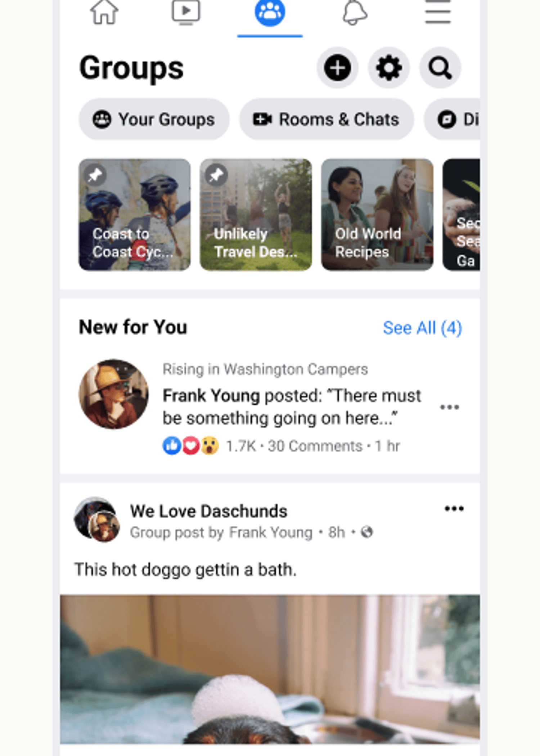
Task: Create a new group with plus icon
Action: (337, 68)
